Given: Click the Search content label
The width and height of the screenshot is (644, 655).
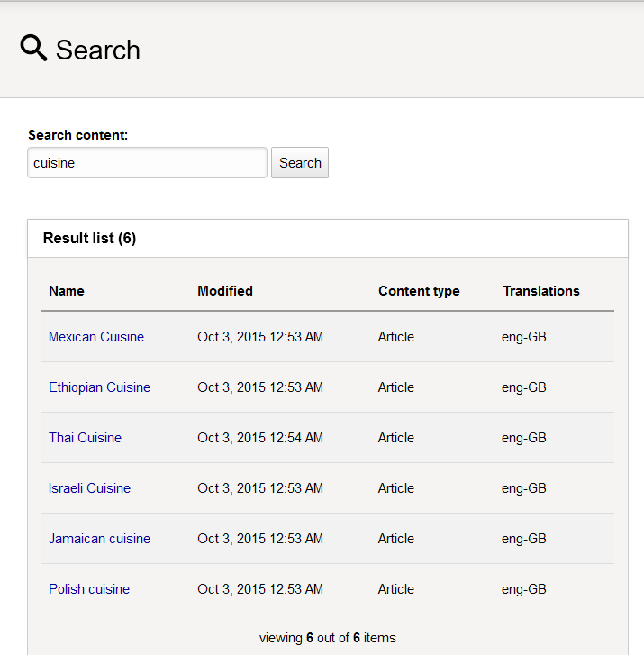Looking at the screenshot, I should tap(77, 135).
